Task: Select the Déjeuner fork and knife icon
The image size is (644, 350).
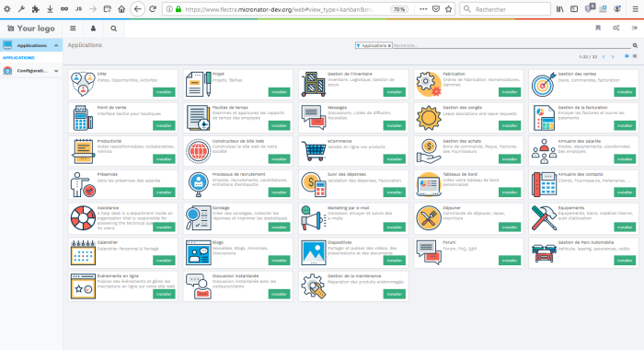Action: (429, 218)
